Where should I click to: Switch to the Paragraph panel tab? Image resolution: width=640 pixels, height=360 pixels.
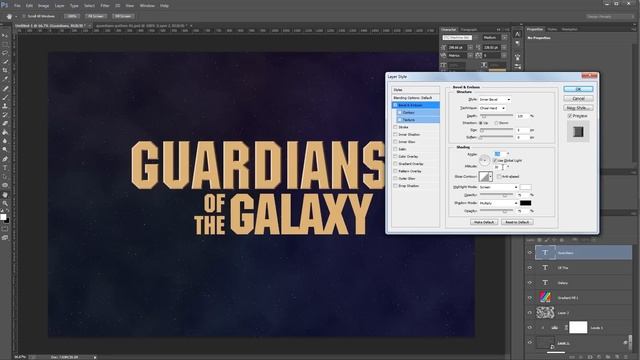469,30
